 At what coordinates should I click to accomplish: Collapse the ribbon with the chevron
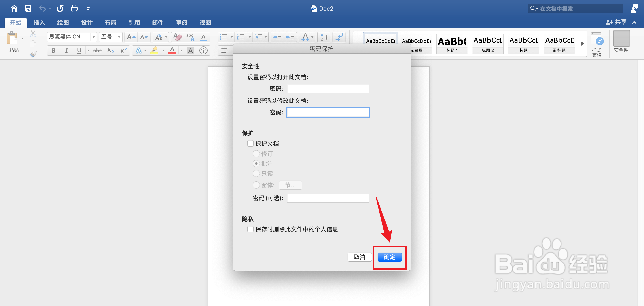(x=634, y=23)
